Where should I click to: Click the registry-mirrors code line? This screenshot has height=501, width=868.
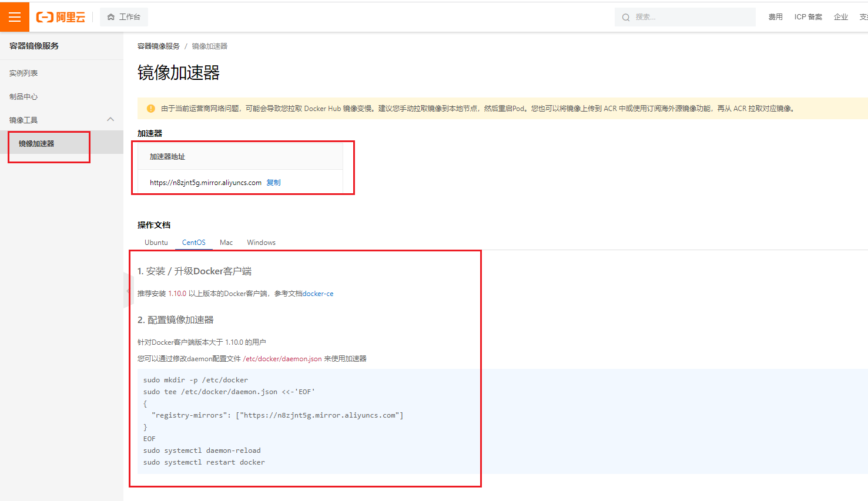coord(277,415)
